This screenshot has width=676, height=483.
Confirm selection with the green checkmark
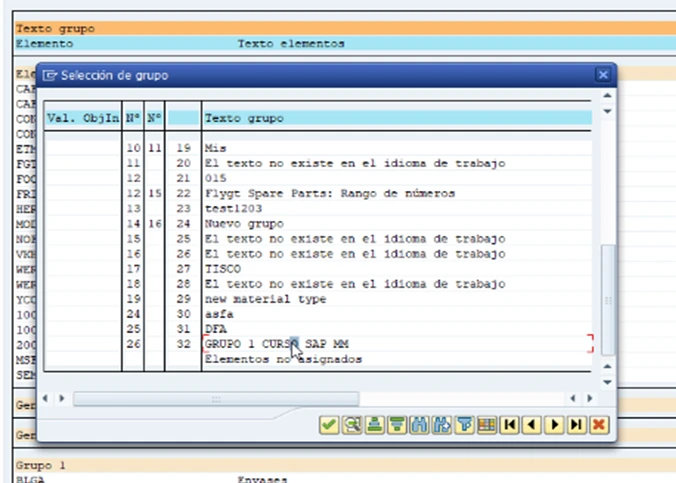tap(328, 425)
